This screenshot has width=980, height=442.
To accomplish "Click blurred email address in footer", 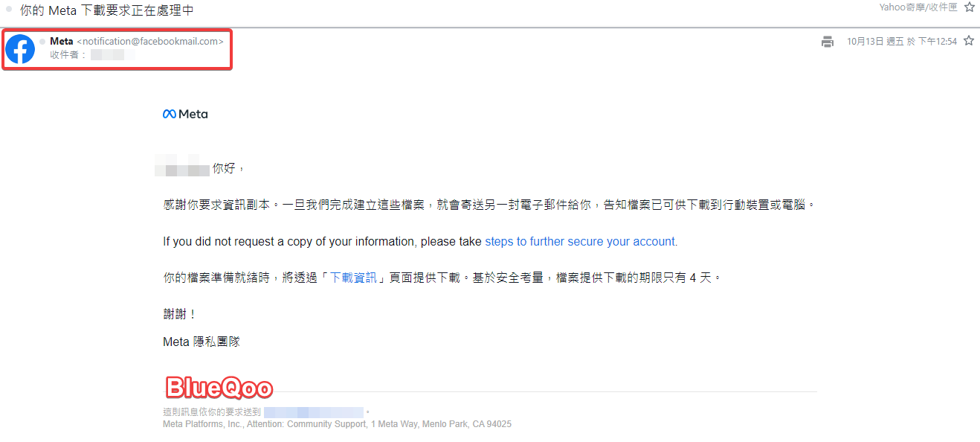I will coord(313,411).
